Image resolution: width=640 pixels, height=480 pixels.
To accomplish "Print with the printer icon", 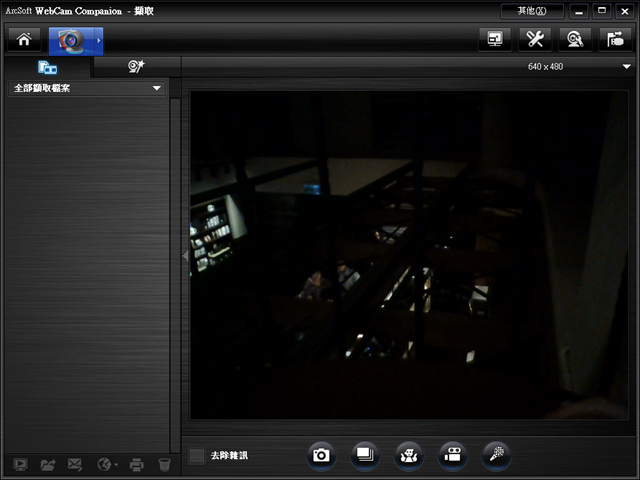I will pos(136,464).
